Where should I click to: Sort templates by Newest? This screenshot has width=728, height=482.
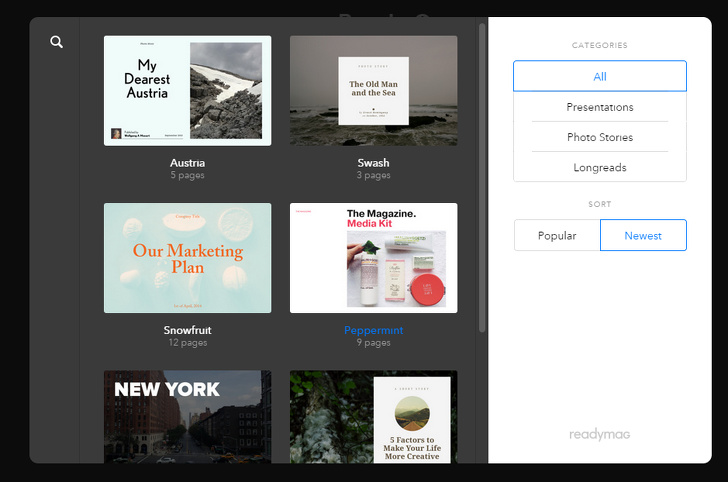(643, 235)
